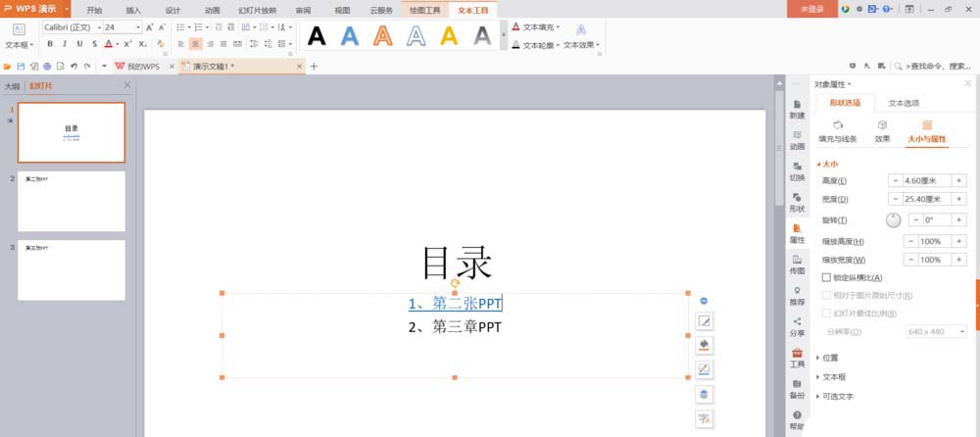Switch to 填充与线条 tab
The height and width of the screenshot is (437, 980).
pyautogui.click(x=838, y=130)
